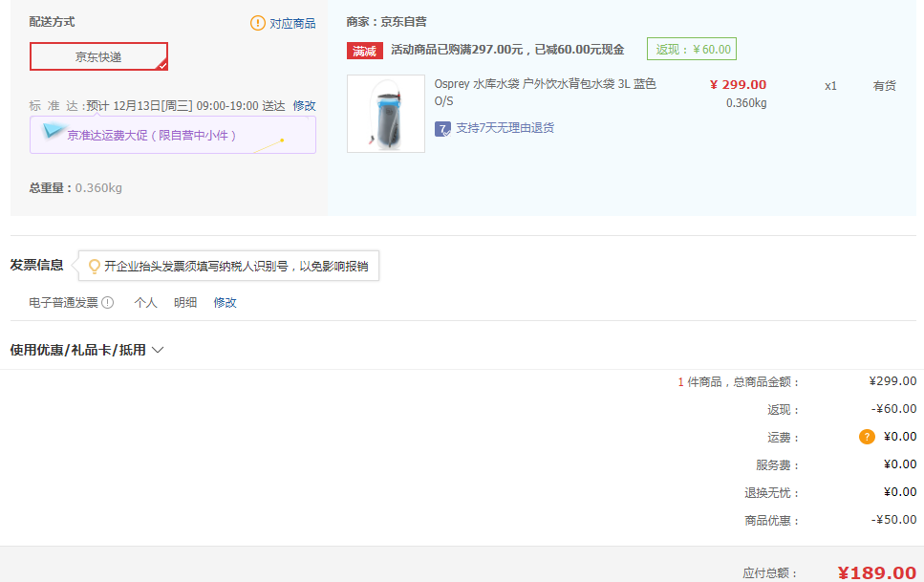Select 京东快递 delivery option
This screenshot has height=582, width=924.
(99, 56)
